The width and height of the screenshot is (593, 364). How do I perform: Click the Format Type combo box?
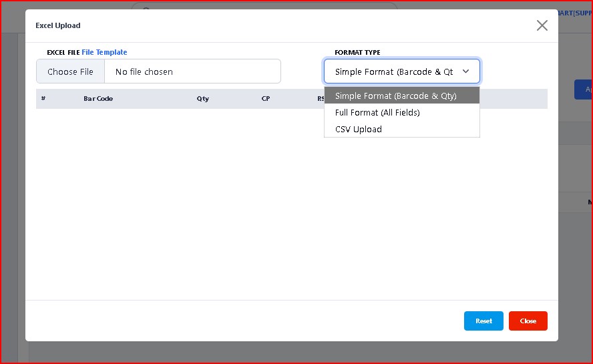point(394,71)
